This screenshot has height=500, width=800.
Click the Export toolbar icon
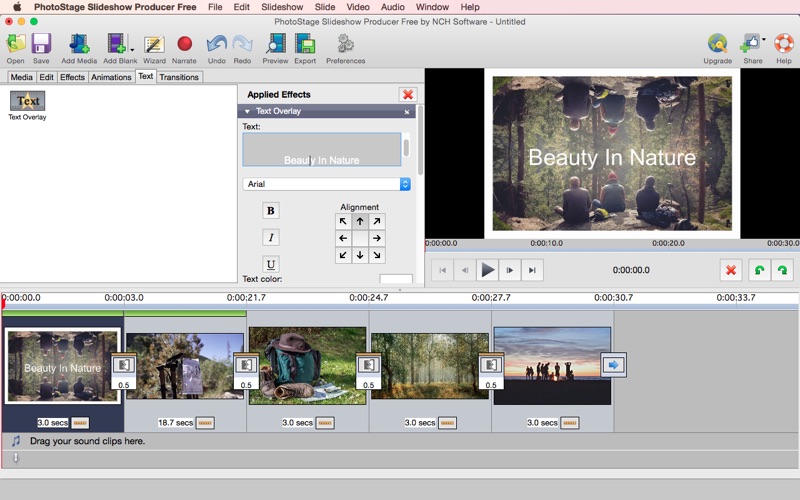point(305,44)
